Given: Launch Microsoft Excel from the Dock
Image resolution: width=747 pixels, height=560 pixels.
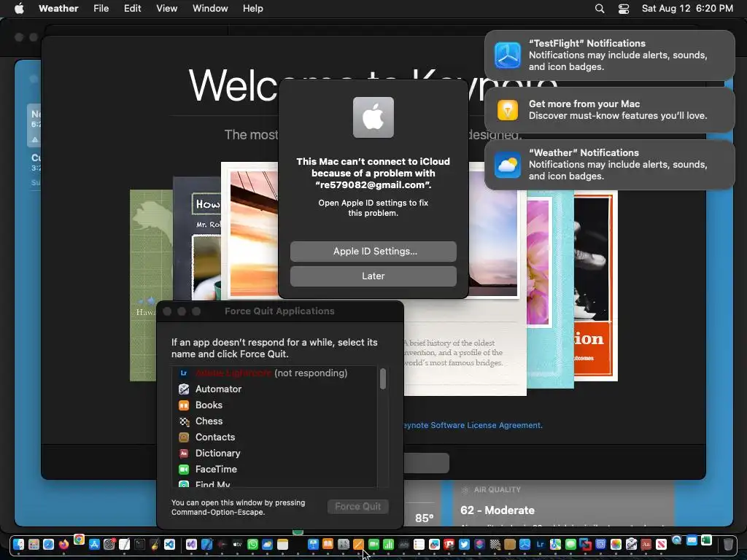Looking at the screenshot, I should coord(706,540).
